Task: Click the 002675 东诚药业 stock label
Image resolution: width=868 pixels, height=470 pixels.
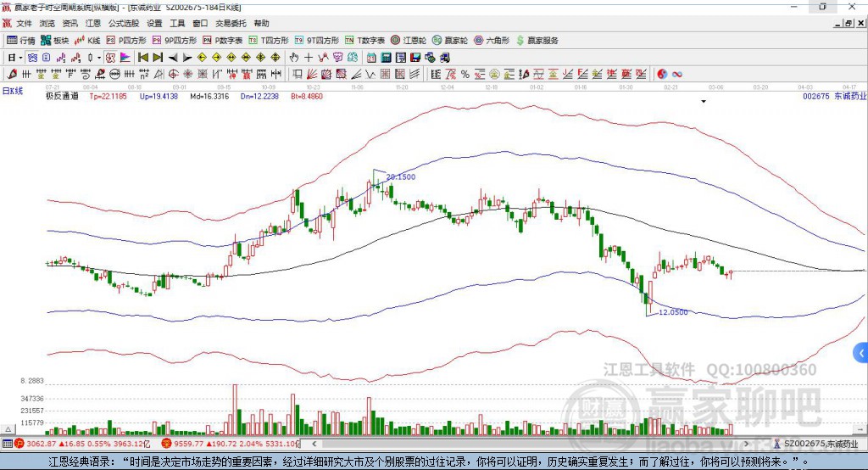Action: pos(835,96)
